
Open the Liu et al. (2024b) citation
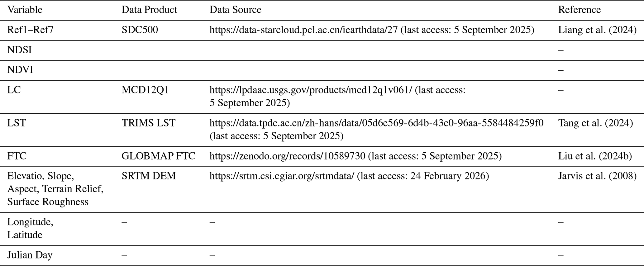point(595,156)
